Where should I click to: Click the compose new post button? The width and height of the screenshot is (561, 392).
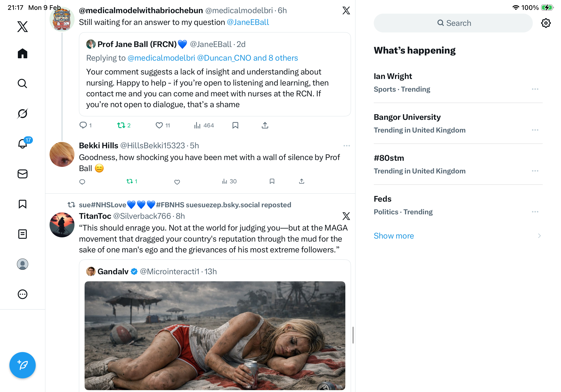click(23, 365)
